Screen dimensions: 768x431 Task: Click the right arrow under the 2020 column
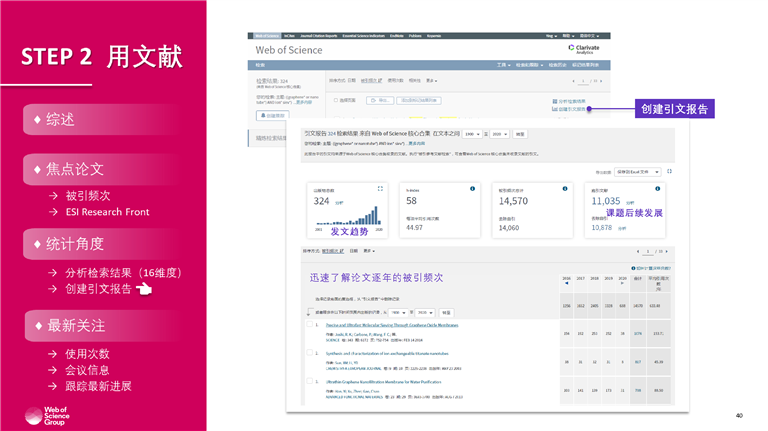coord(623,283)
